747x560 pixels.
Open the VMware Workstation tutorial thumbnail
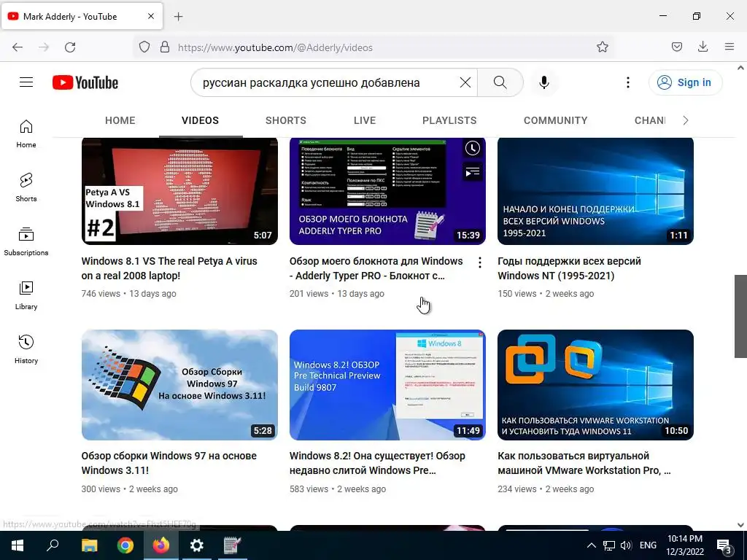pyautogui.click(x=595, y=385)
